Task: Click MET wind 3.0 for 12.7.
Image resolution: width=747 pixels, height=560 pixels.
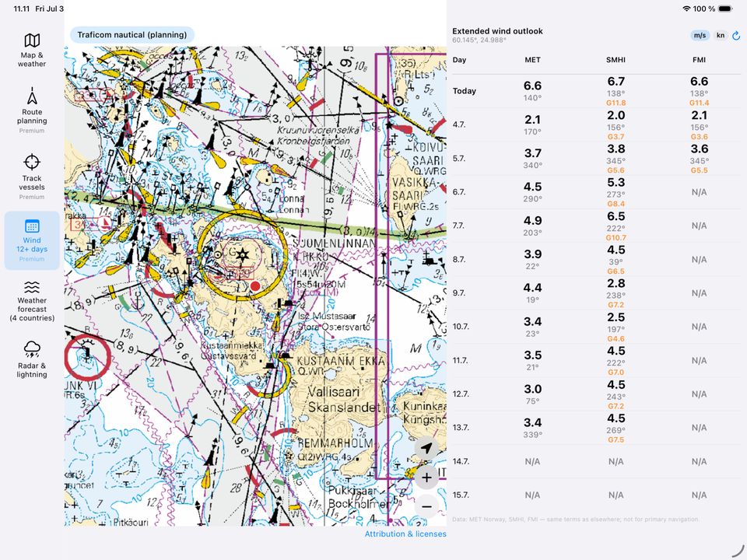Action: coord(532,389)
